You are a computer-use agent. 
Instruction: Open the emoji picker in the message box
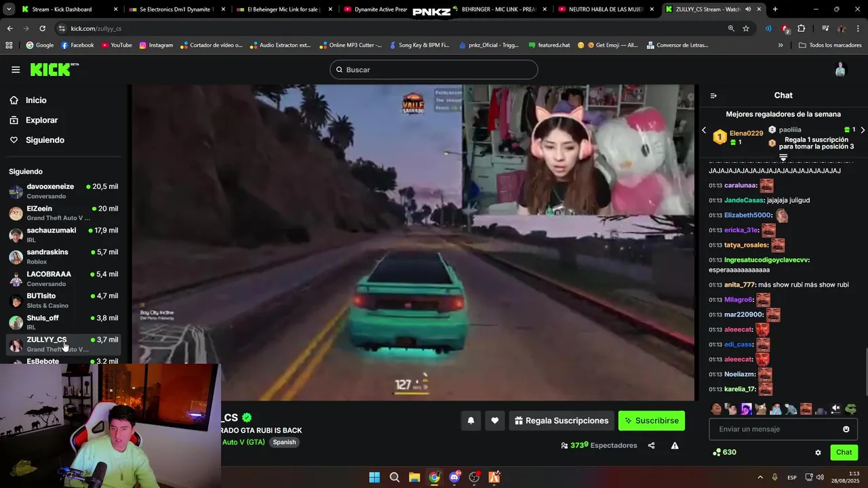pyautogui.click(x=846, y=429)
